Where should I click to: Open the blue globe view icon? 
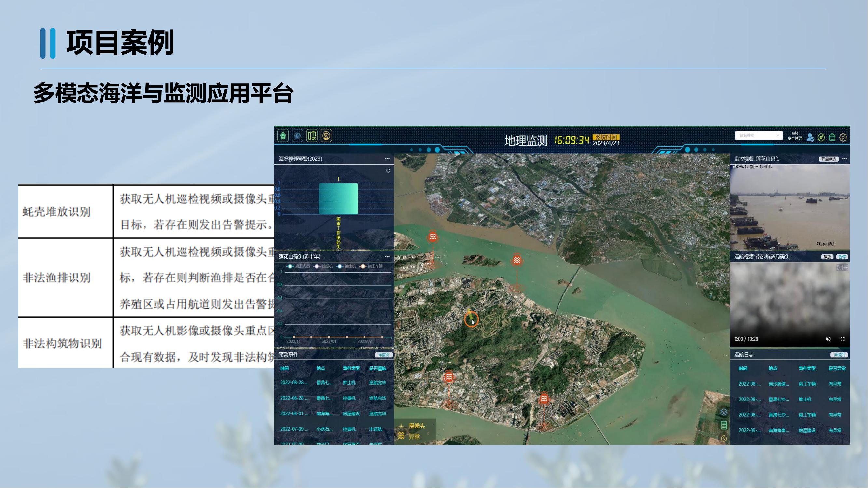(297, 136)
